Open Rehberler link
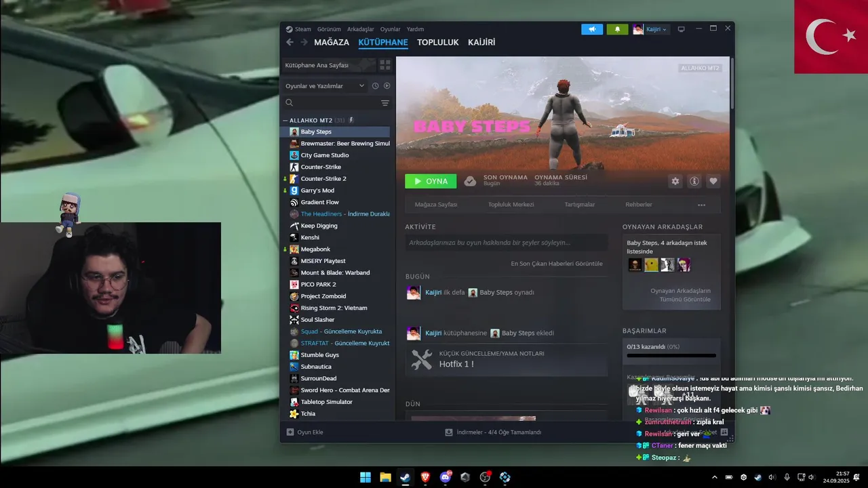The image size is (868, 488). 639,205
